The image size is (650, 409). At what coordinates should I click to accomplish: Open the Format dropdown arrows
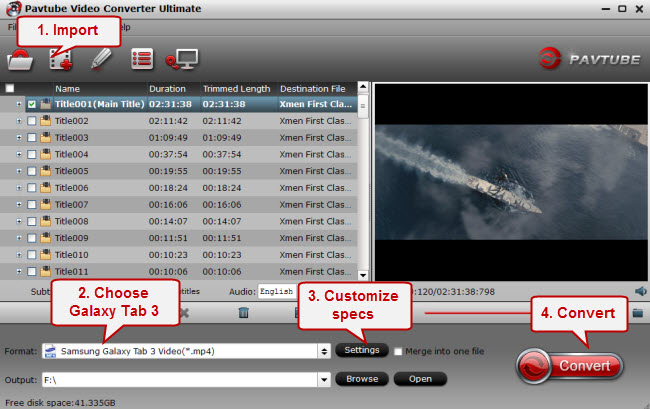tap(324, 351)
